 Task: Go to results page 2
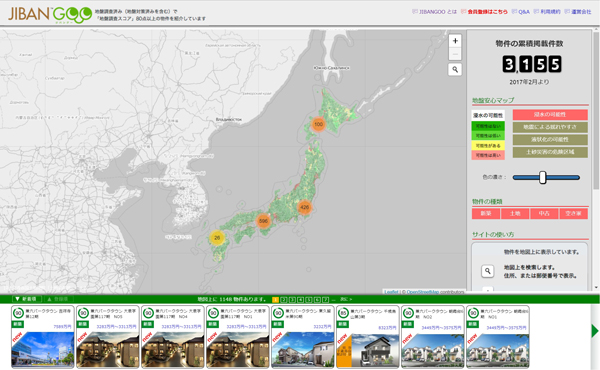point(284,300)
